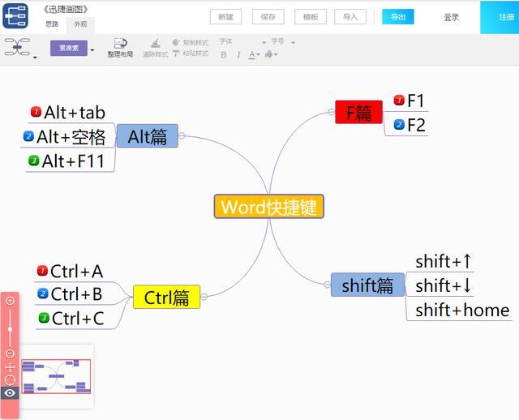Screen dimensions: 519x420
Task: Click the zoom slider handle
Action: point(10,329)
